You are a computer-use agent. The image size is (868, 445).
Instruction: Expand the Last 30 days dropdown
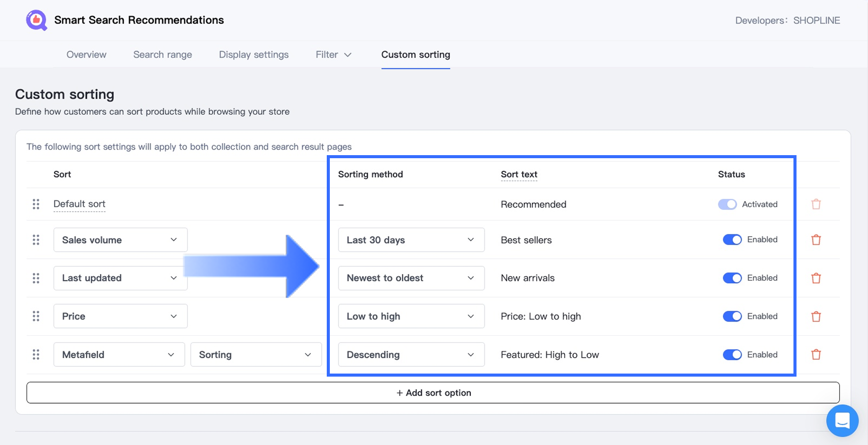click(411, 240)
